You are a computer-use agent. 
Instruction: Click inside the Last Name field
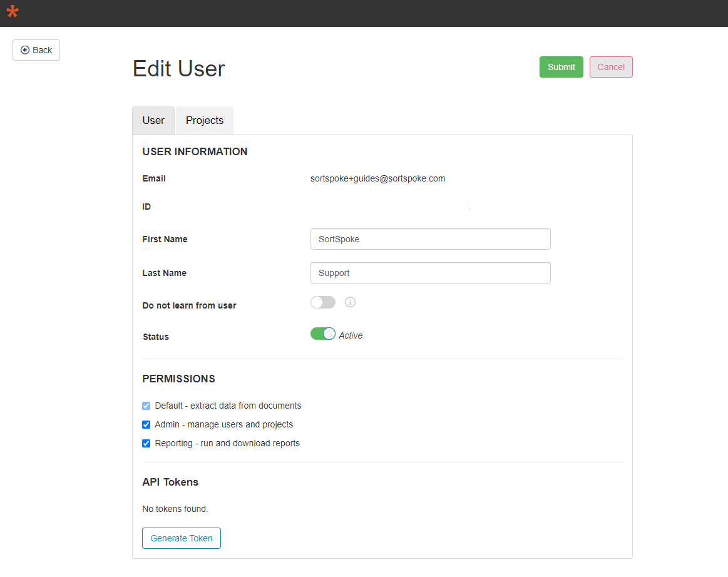click(x=430, y=273)
